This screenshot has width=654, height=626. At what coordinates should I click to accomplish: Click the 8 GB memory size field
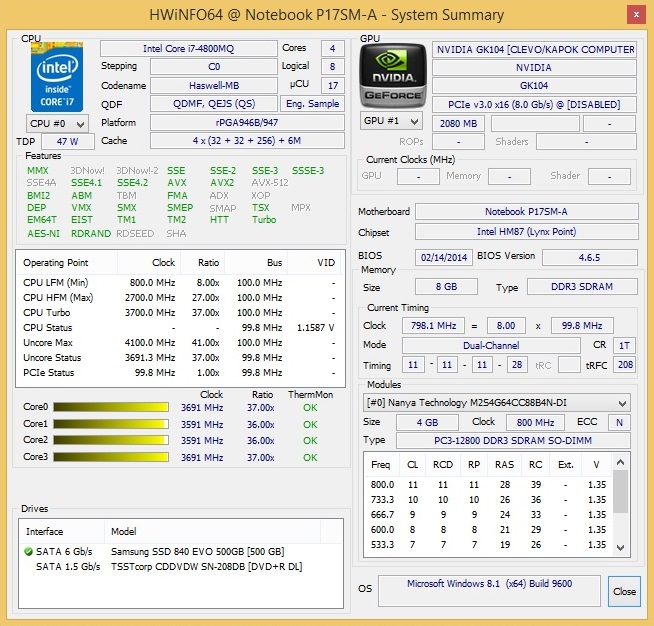tap(446, 287)
